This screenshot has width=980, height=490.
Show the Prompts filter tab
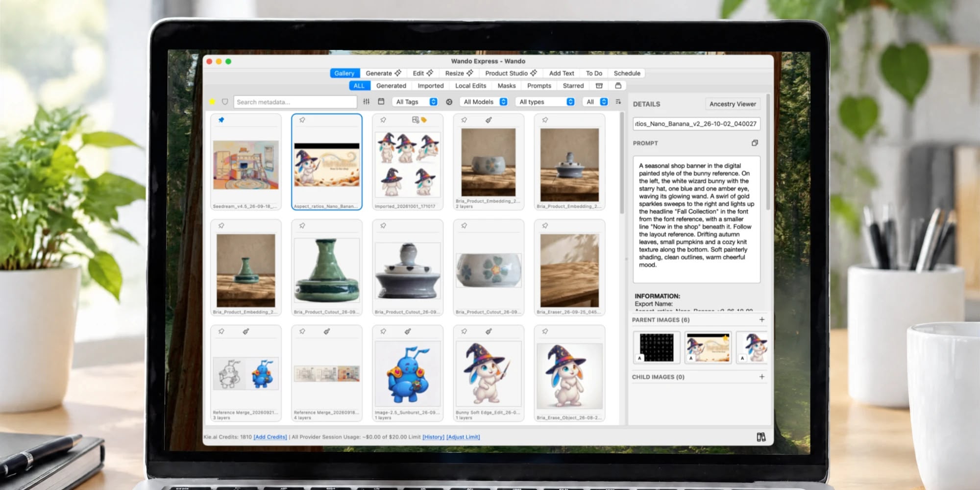coord(539,86)
